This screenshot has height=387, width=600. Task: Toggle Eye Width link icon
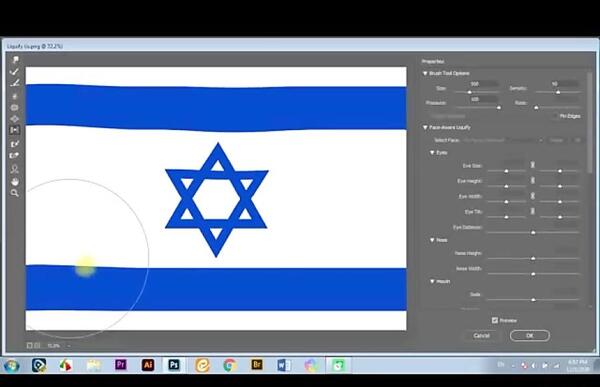tap(533, 196)
